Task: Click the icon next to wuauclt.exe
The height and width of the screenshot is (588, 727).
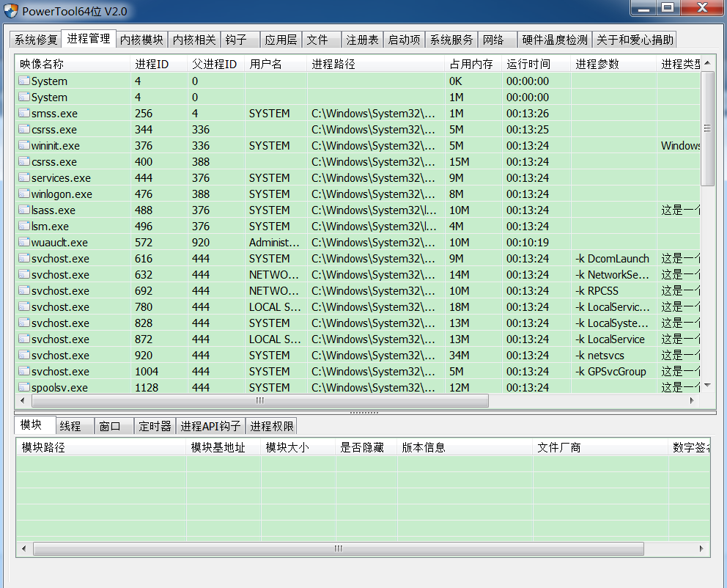Action: (x=23, y=242)
